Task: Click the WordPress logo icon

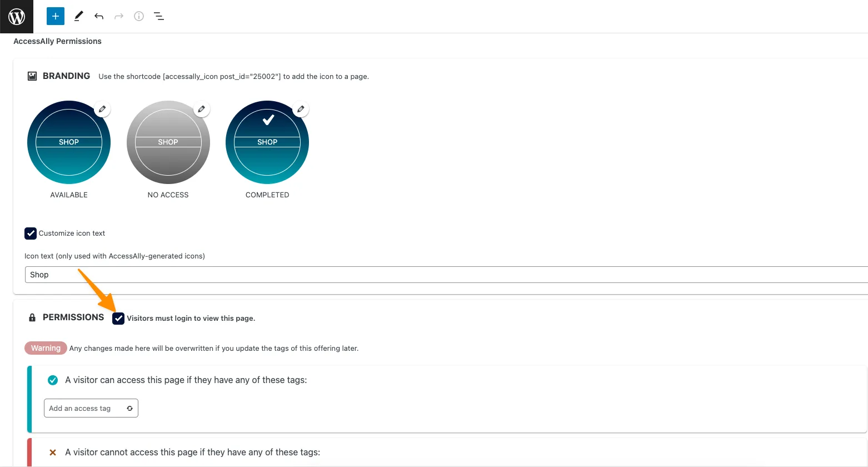Action: tap(17, 17)
